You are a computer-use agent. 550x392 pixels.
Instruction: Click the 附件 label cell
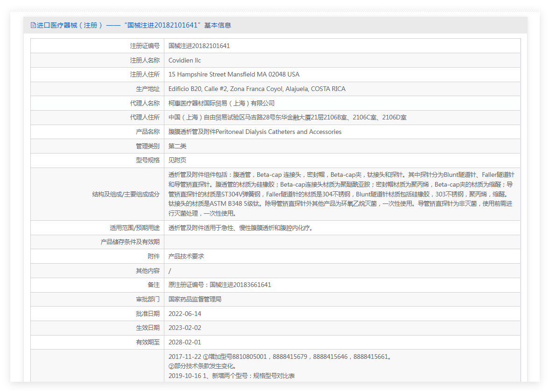(98, 256)
